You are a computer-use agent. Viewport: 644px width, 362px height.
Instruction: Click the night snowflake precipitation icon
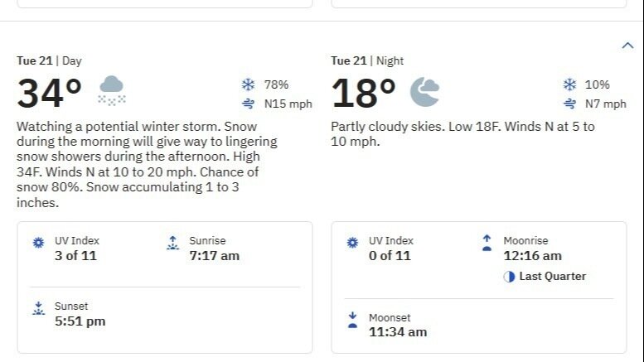pyautogui.click(x=569, y=84)
